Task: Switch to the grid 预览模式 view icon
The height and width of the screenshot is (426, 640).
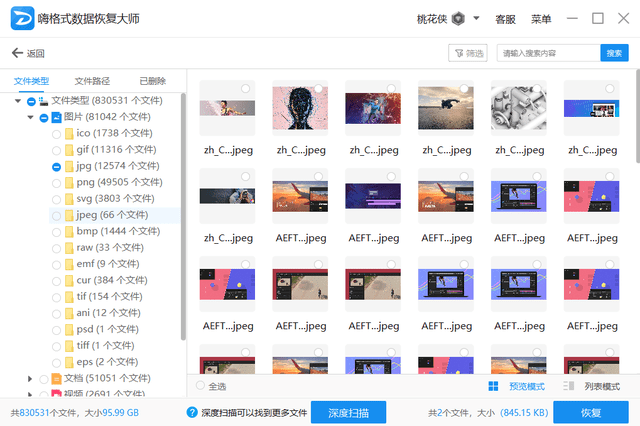Action: (493, 386)
